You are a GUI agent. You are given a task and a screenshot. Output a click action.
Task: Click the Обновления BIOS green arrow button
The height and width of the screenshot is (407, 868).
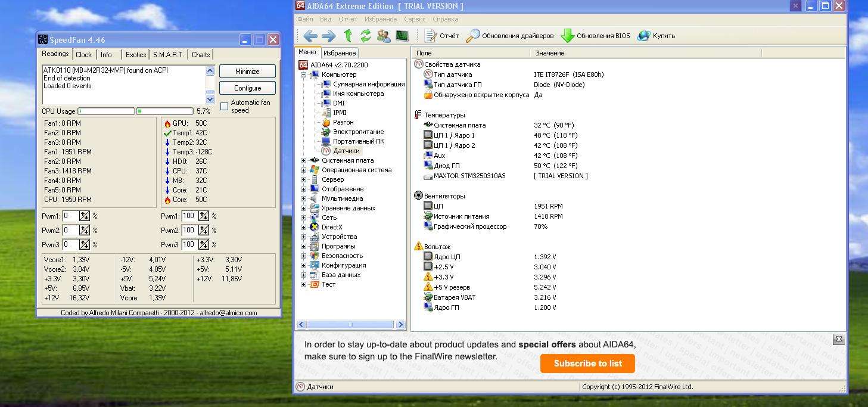tap(595, 36)
